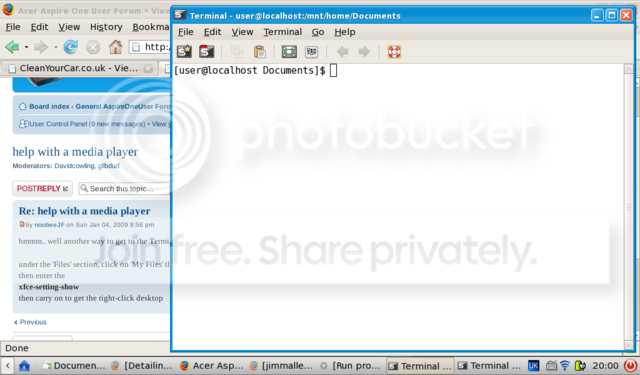Open Firefox Edit menu
The height and width of the screenshot is (375, 640).
tap(39, 27)
